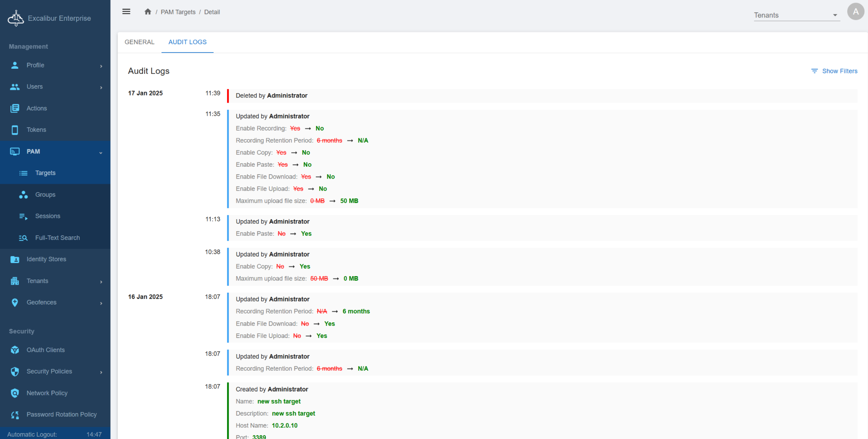The width and height of the screenshot is (868, 439).
Task: Click the Geofences location pin icon
Action: (15, 302)
